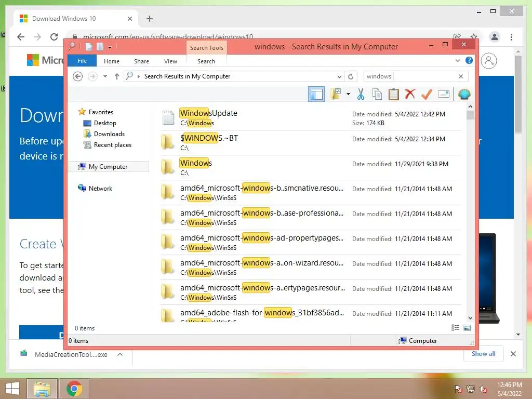The width and height of the screenshot is (532, 399).
Task: Switch to details view icon
Action: [455, 328]
